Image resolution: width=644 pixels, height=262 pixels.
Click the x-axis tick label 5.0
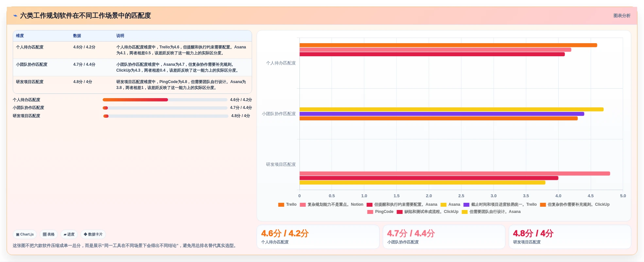click(x=623, y=196)
